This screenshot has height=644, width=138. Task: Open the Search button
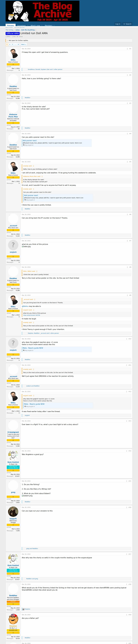coord(127,24)
